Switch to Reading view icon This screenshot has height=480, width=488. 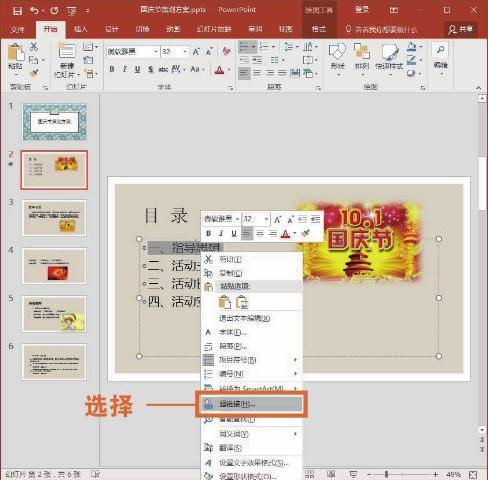(331, 474)
